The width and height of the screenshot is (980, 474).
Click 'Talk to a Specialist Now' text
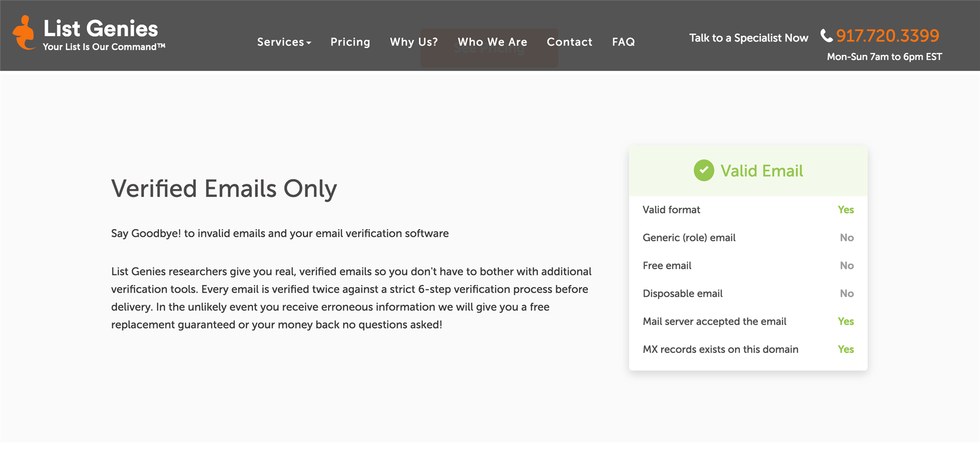(748, 38)
